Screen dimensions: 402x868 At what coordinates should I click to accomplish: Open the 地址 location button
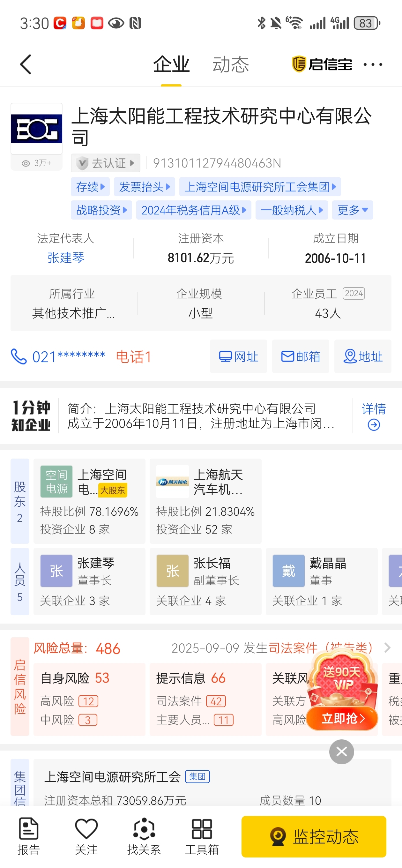[362, 356]
